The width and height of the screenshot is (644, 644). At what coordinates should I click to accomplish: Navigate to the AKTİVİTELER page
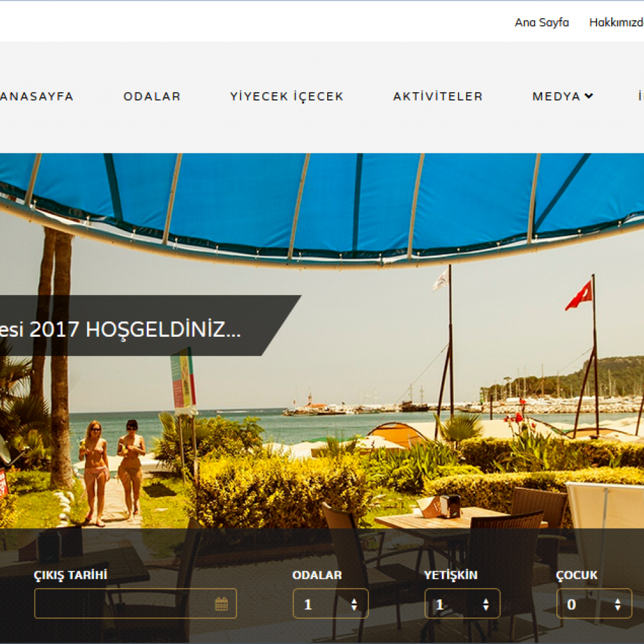(438, 97)
